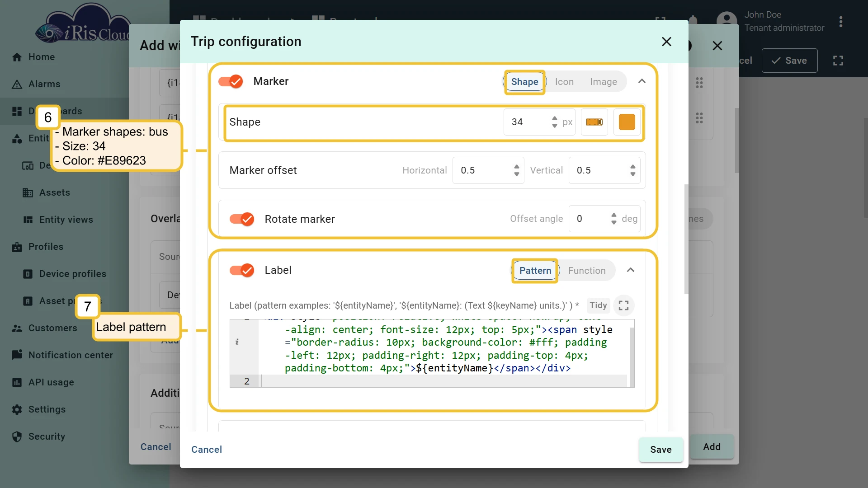868x488 pixels.
Task: Select the Shape marker type
Action: click(524, 82)
